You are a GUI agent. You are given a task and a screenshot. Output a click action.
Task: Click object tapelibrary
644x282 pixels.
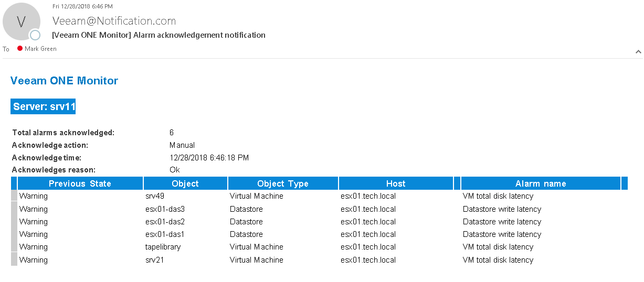click(163, 247)
